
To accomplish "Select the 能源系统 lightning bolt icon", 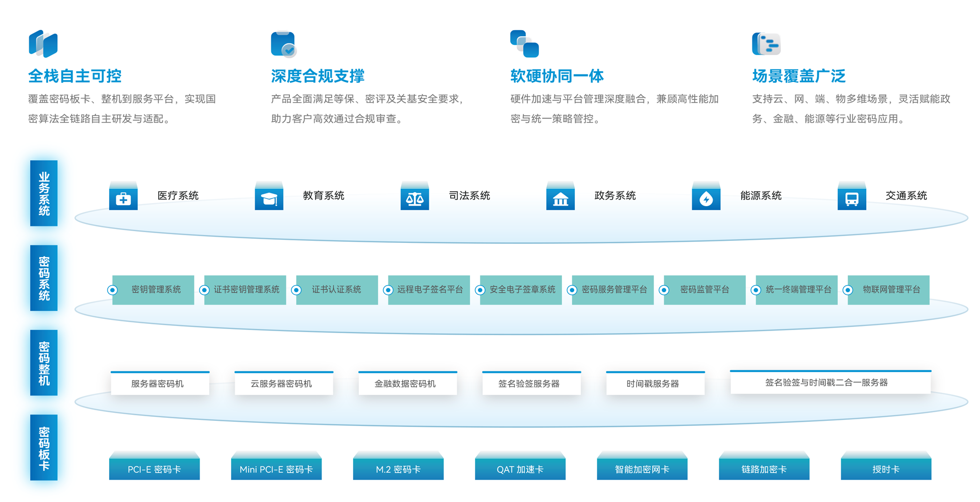I will click(x=706, y=197).
